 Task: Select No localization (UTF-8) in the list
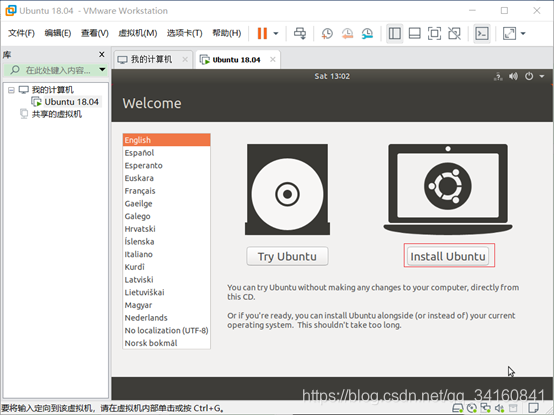tap(167, 331)
